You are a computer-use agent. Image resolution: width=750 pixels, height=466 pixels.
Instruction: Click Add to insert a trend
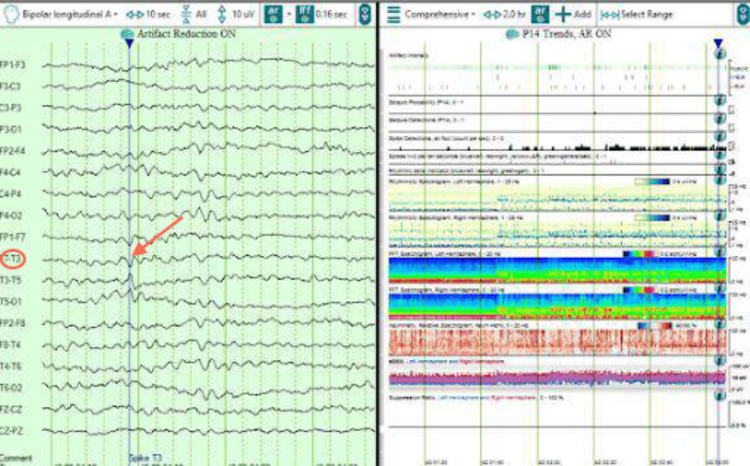[x=573, y=14]
